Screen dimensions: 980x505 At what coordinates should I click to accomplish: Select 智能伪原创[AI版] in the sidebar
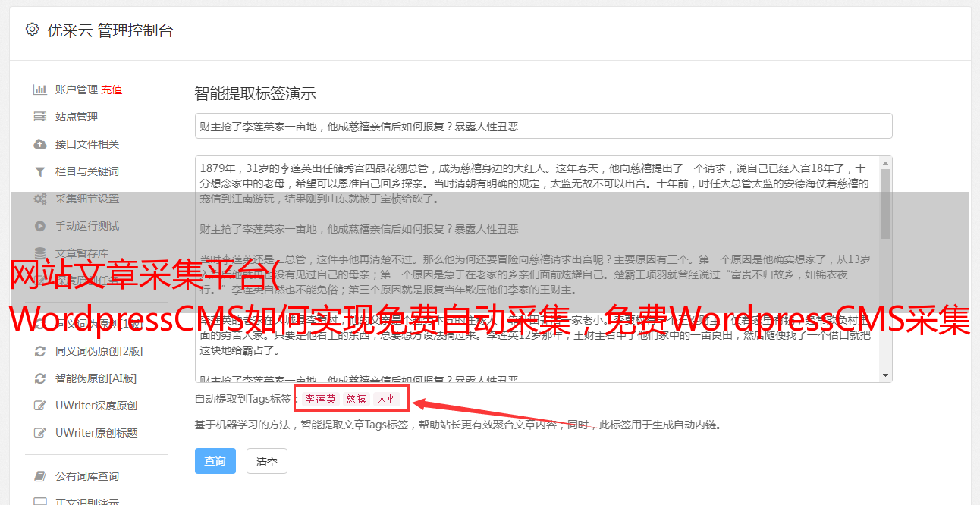[x=96, y=378]
